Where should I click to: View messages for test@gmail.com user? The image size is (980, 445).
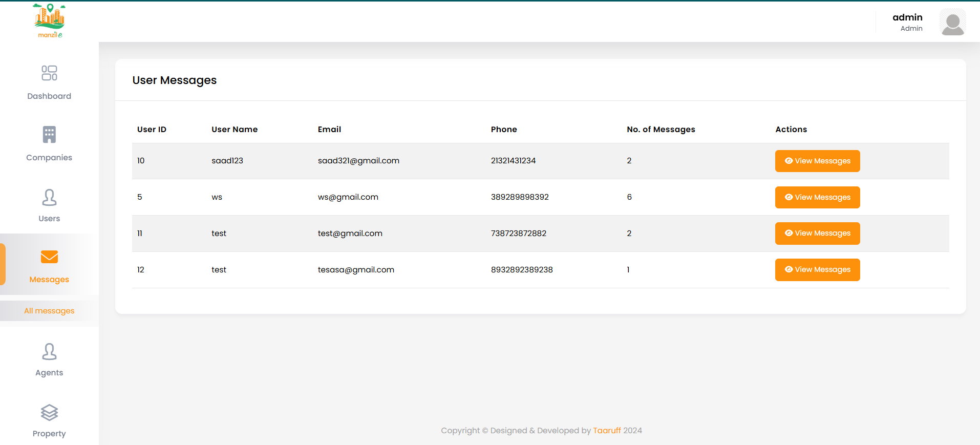point(817,234)
